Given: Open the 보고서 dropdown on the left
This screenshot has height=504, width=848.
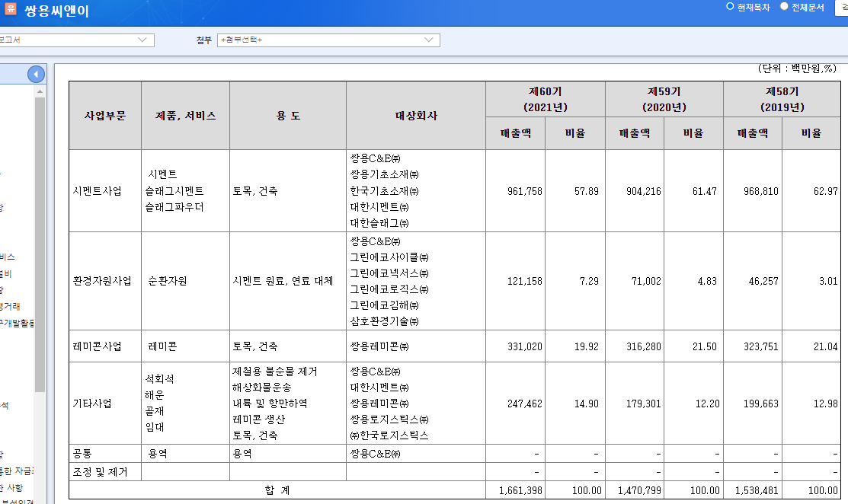Looking at the screenshot, I should [x=77, y=40].
